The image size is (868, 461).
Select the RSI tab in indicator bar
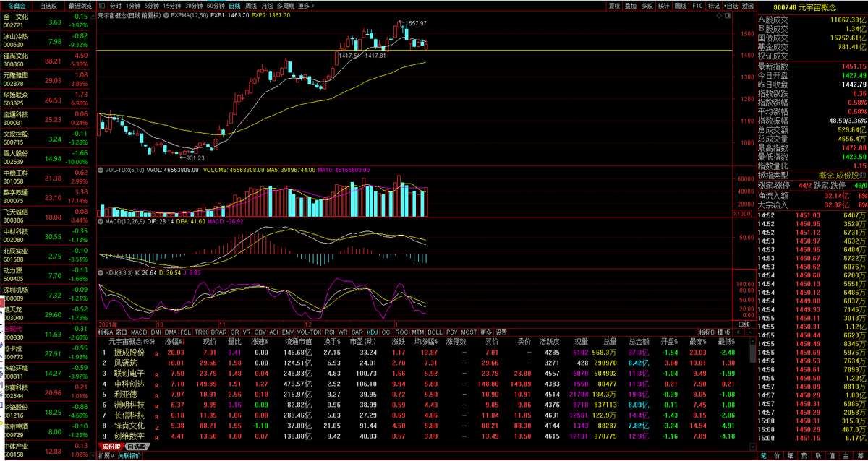pyautogui.click(x=330, y=332)
